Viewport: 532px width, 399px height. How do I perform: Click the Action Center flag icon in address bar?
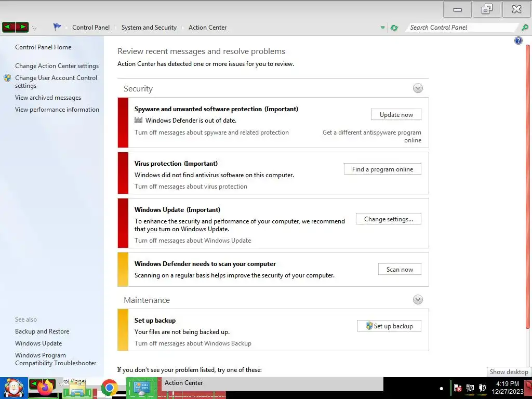[x=57, y=27]
